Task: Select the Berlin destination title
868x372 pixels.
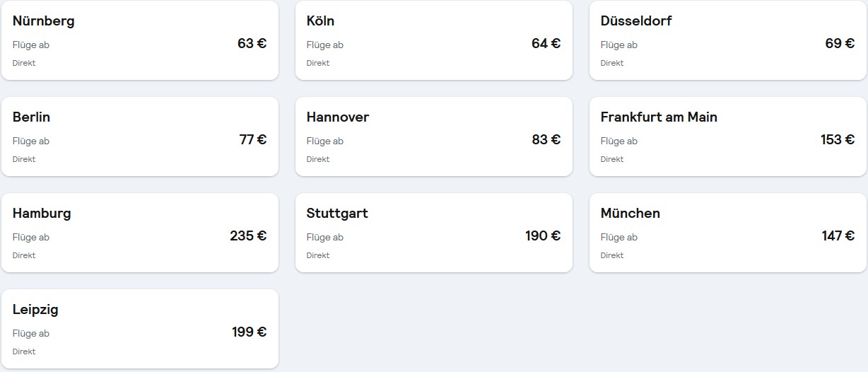Action: pyautogui.click(x=31, y=117)
